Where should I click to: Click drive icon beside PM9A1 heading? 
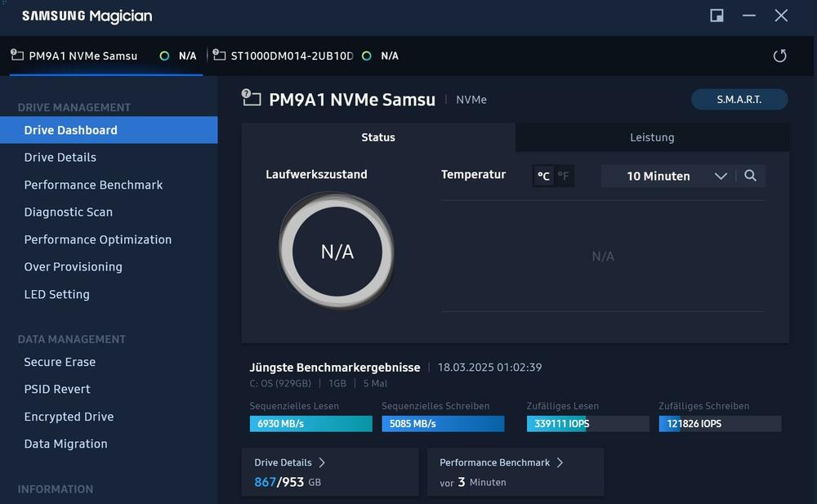(251, 99)
